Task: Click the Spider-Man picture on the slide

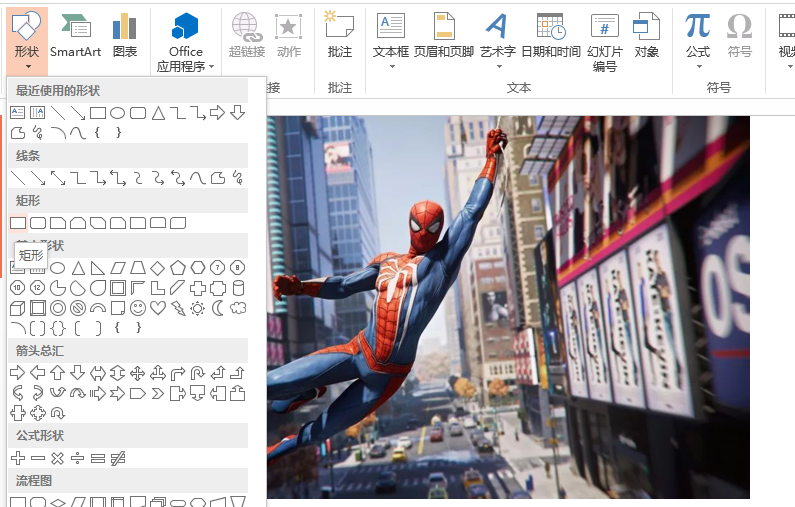Action: [508, 307]
